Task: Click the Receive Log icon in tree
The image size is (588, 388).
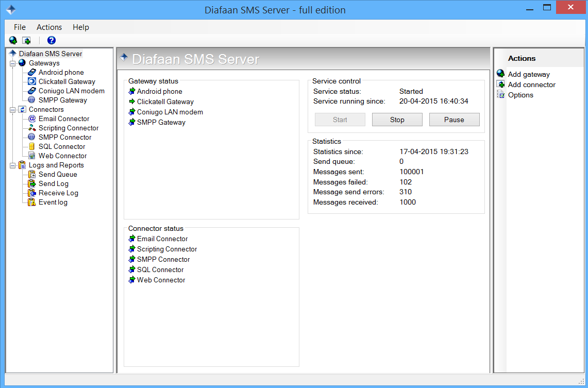Action: (32, 193)
